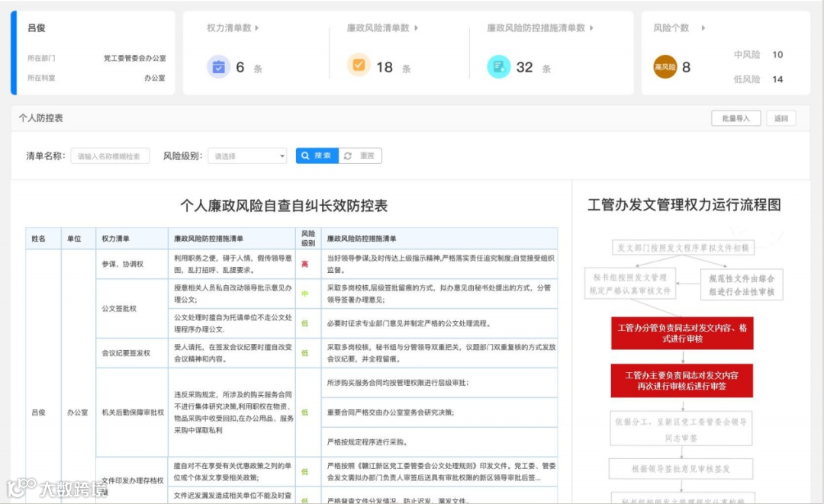824x504 pixels.
Task: Click the 中风险 count 10
Action: [777, 55]
